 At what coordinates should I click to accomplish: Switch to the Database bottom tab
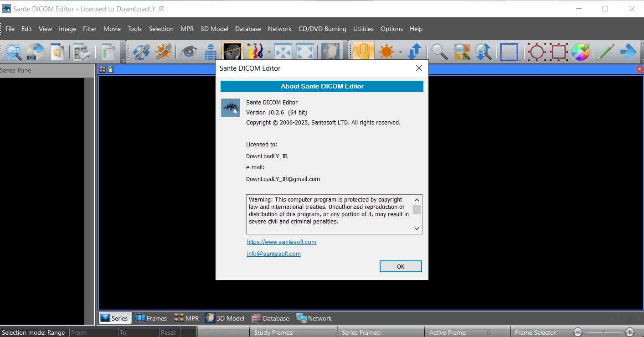pos(270,318)
